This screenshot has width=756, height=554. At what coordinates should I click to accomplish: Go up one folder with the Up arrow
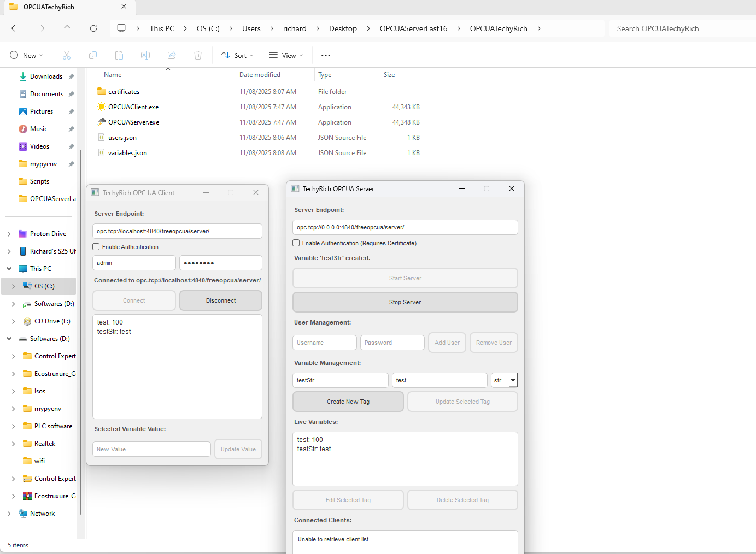(x=67, y=28)
